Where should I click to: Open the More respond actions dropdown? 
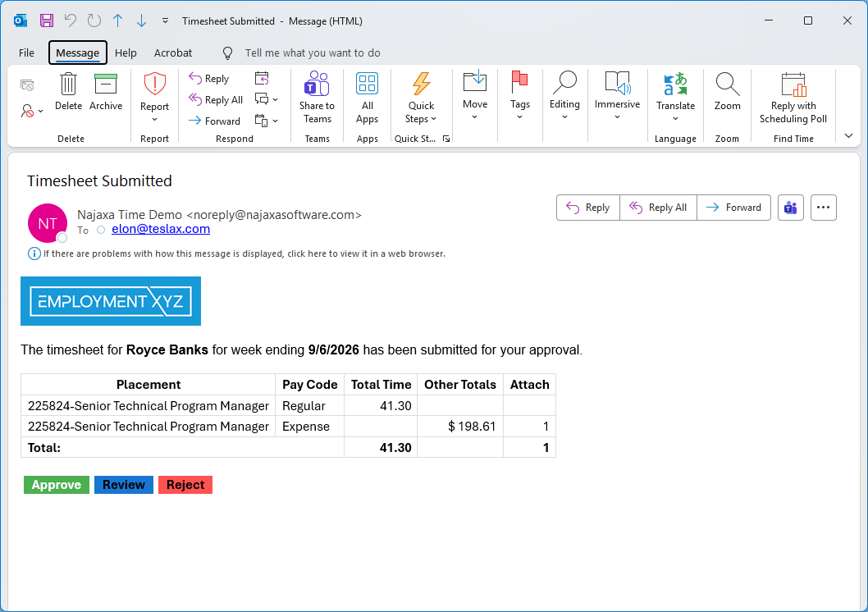267,121
